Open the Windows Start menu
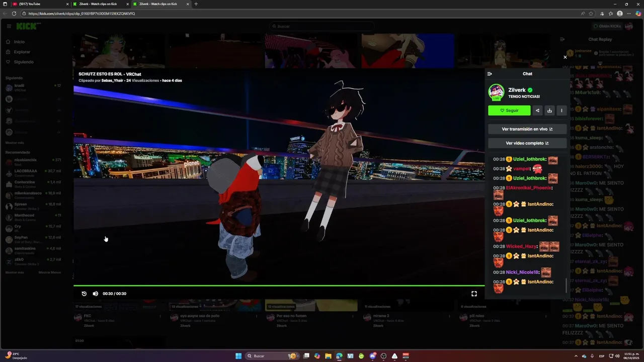 tap(238, 356)
